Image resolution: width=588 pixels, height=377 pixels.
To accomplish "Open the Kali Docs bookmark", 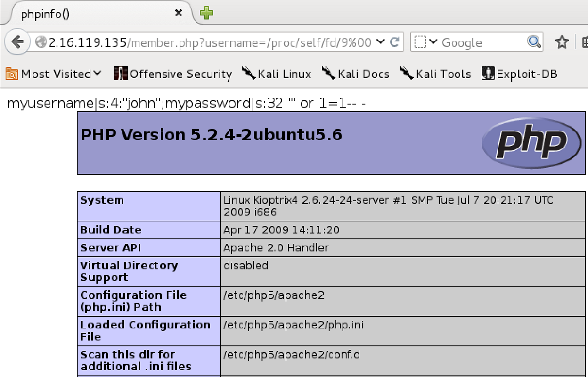I will (x=356, y=74).
